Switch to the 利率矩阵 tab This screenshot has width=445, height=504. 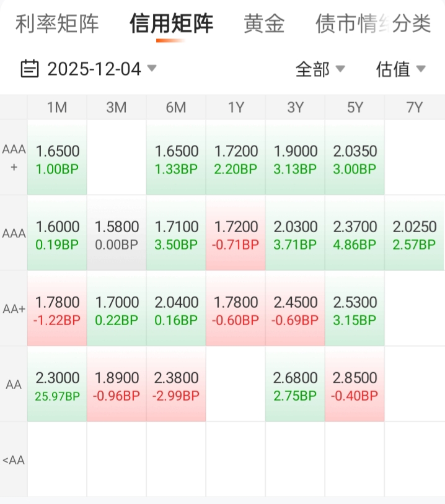(x=57, y=24)
